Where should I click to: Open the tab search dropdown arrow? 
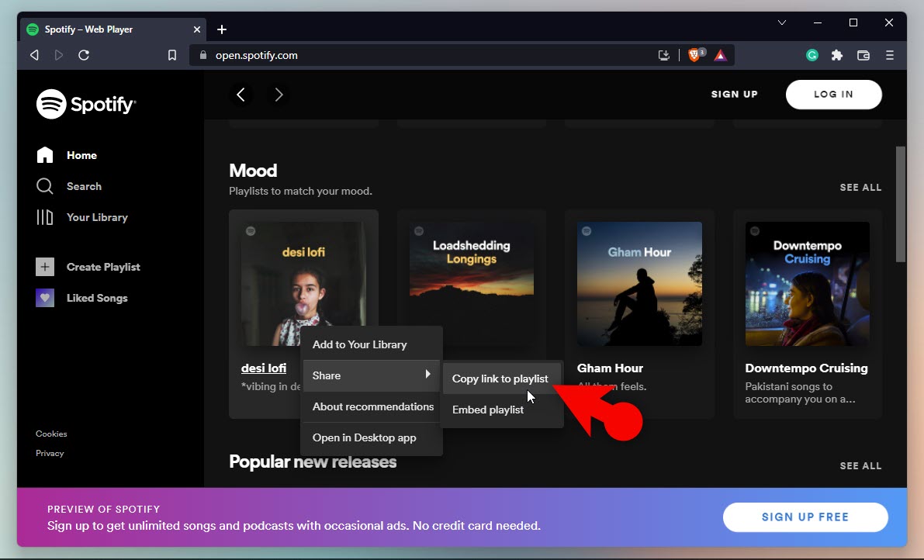coord(782,22)
